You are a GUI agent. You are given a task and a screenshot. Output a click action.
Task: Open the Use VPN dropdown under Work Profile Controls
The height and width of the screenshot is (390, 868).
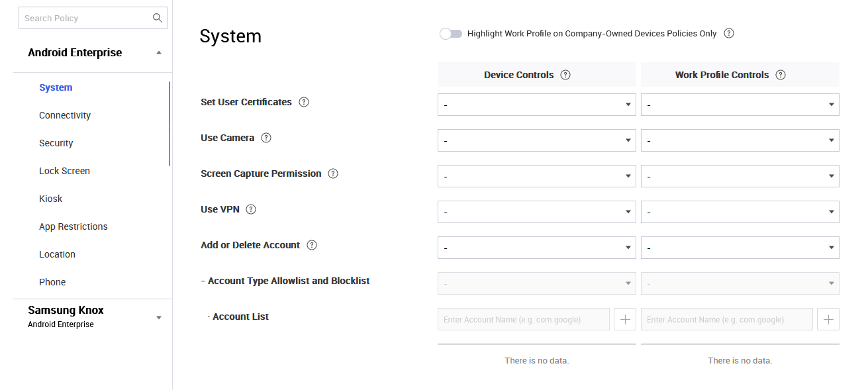point(740,211)
